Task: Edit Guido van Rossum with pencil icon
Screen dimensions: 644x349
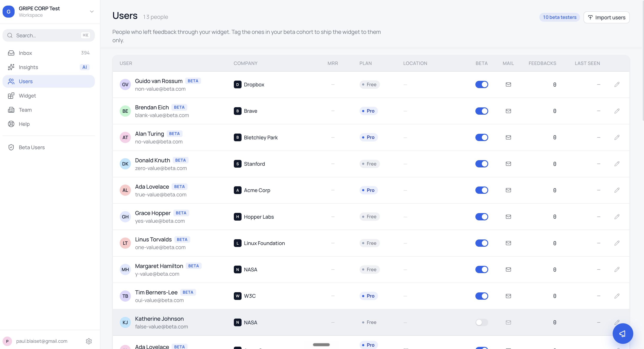Action: point(617,84)
